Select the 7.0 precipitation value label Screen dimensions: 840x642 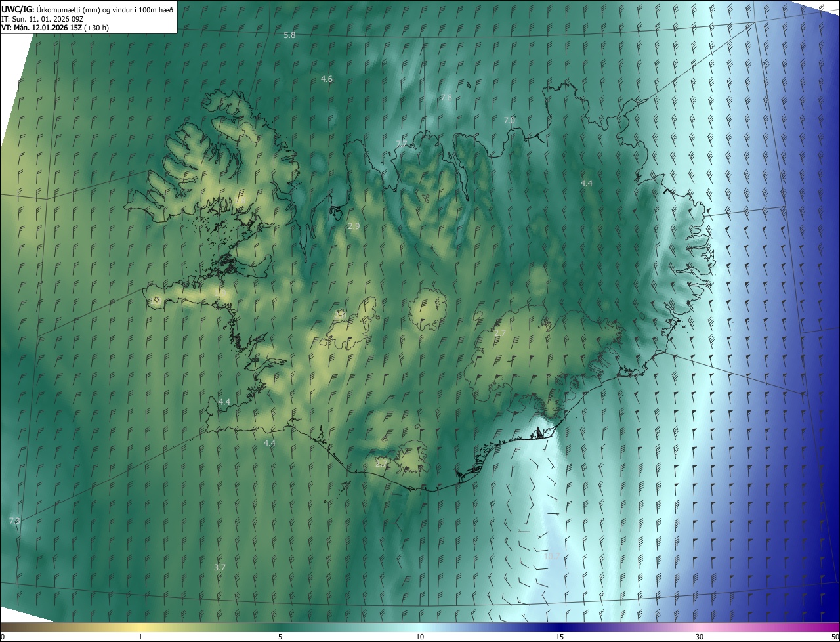click(509, 120)
